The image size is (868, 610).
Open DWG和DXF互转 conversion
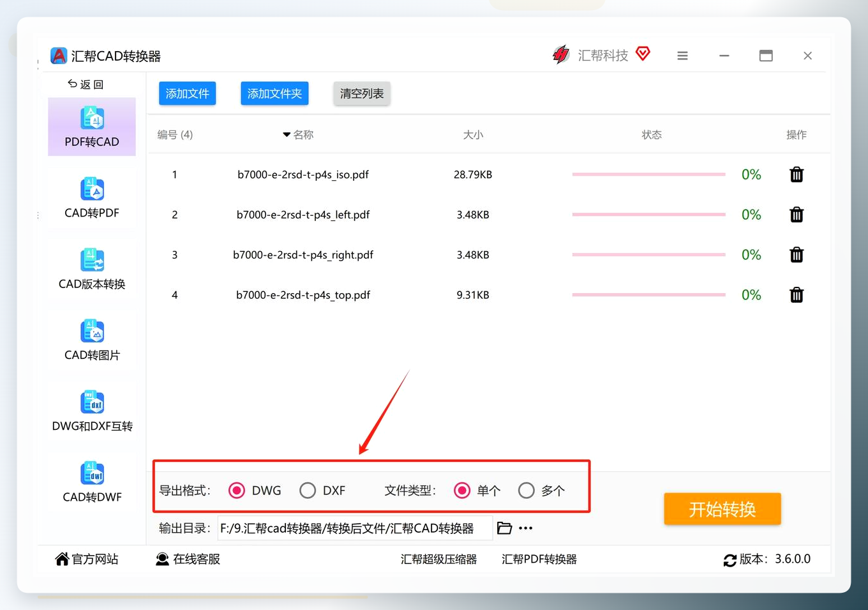pyautogui.click(x=92, y=411)
